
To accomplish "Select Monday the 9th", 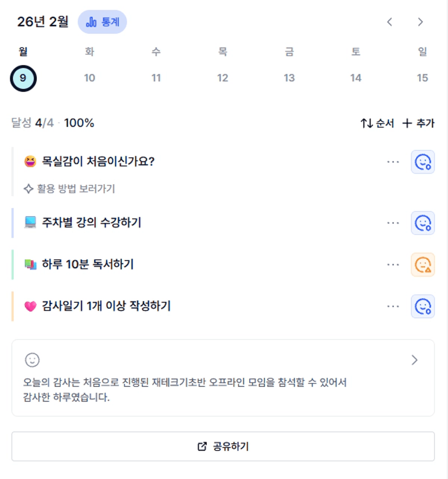I will 23,78.
